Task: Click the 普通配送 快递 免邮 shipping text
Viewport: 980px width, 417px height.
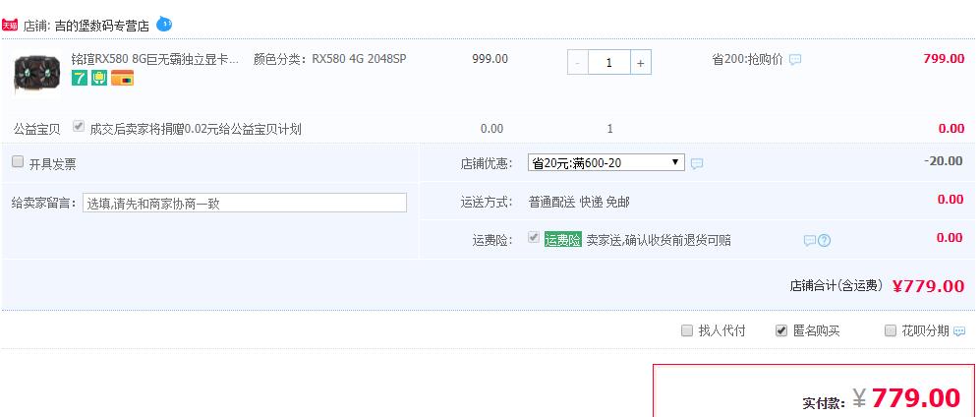Action: coord(579,202)
